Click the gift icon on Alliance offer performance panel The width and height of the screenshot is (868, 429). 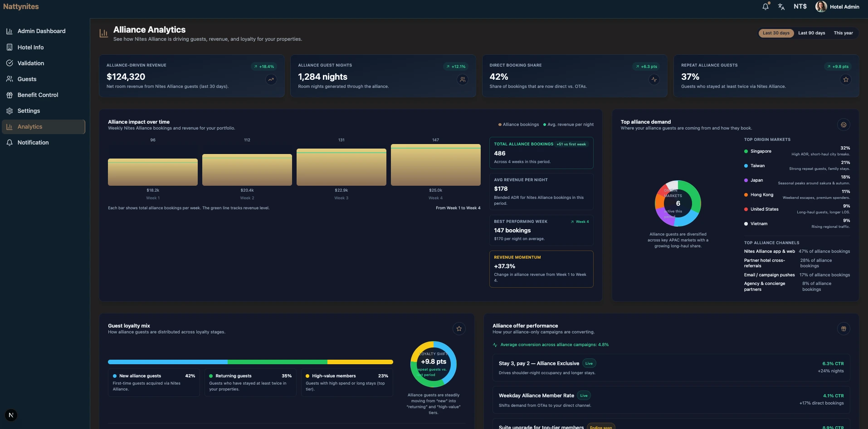click(844, 329)
